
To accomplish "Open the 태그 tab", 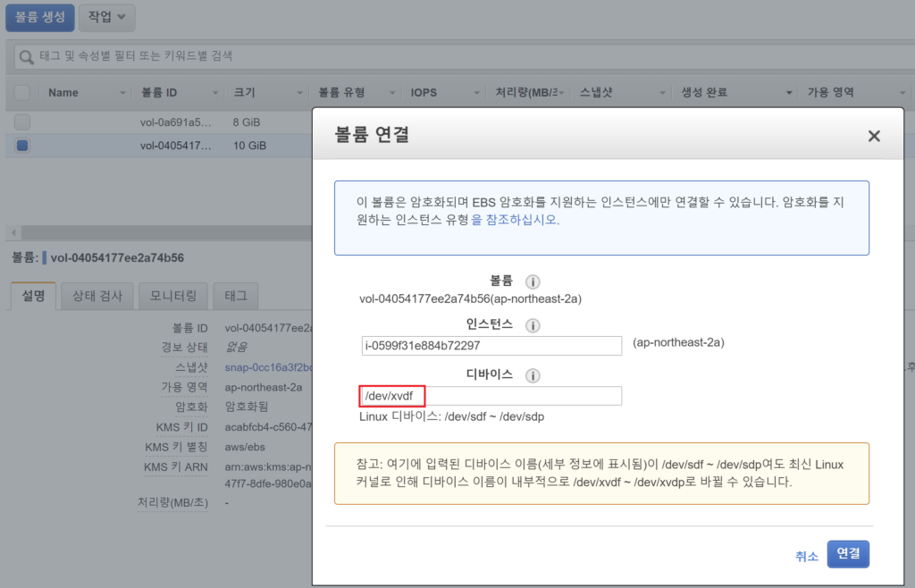I will [236, 296].
